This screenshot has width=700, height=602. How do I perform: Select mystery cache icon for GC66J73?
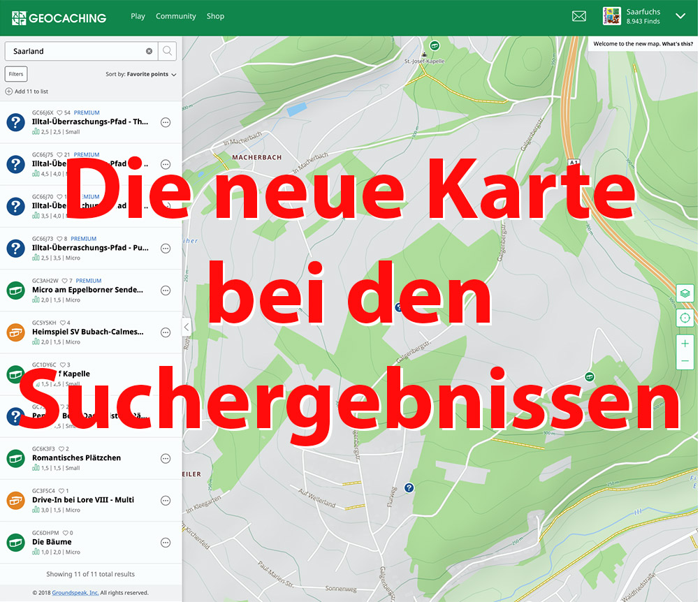coord(15,248)
